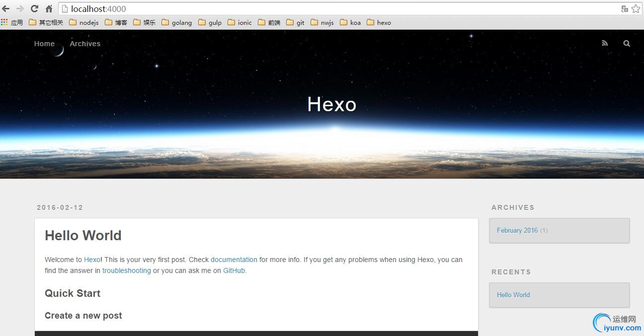Open the RSS feed icon in header
The width and height of the screenshot is (644, 336).
click(605, 43)
